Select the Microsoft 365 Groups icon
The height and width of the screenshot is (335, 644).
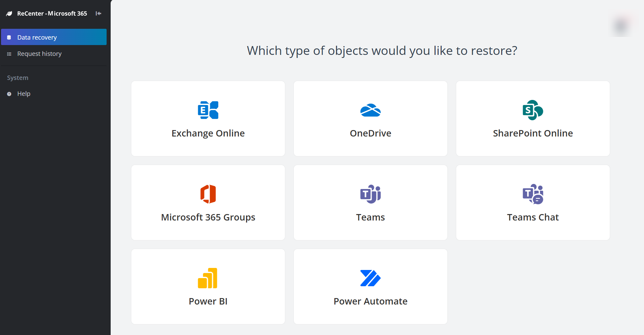coord(208,194)
